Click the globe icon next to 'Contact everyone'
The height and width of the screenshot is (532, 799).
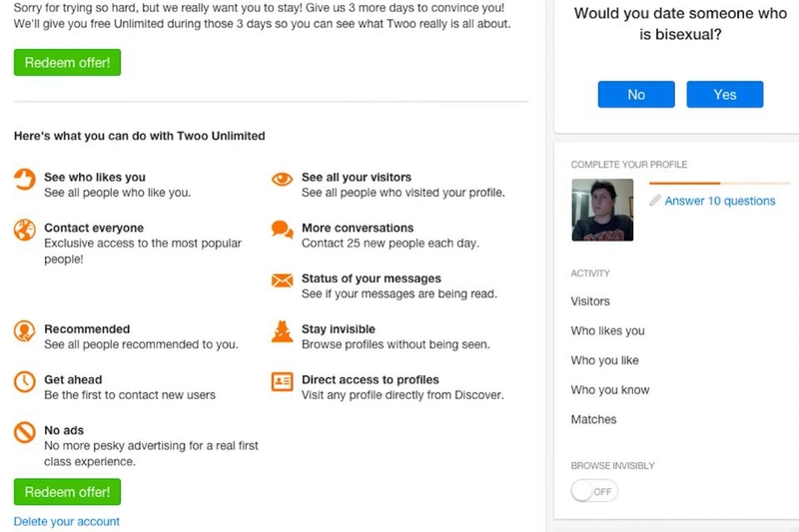24,230
